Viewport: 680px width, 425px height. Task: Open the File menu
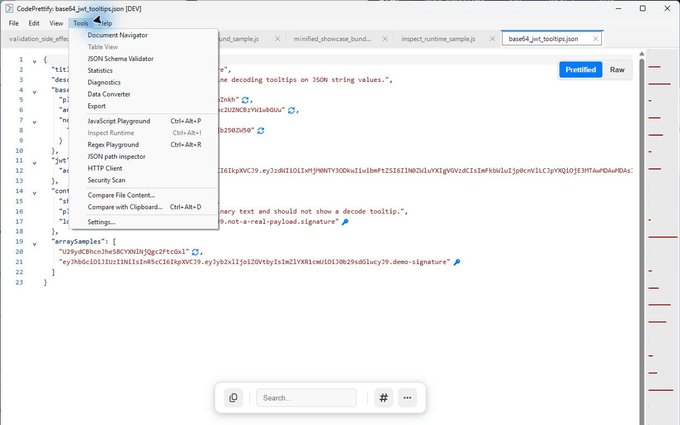13,23
